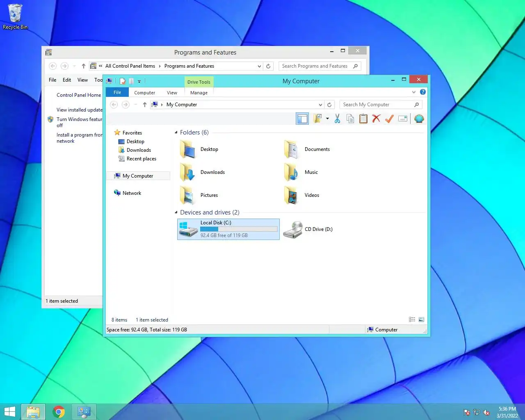Image resolution: width=525 pixels, height=420 pixels.
Task: Select Network in the navigation pane
Action: 132,193
